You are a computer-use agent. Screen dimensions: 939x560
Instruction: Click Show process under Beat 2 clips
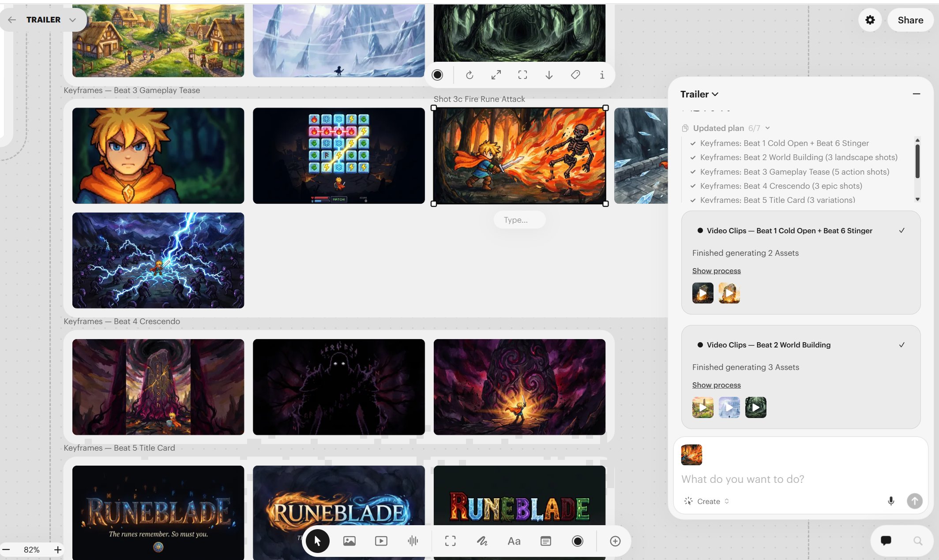click(x=716, y=385)
